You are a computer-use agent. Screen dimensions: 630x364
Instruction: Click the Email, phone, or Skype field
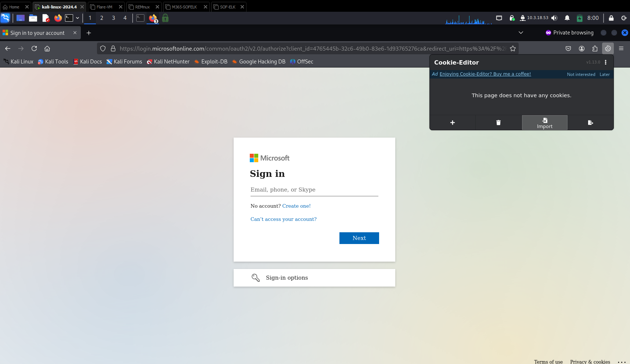[314, 190]
